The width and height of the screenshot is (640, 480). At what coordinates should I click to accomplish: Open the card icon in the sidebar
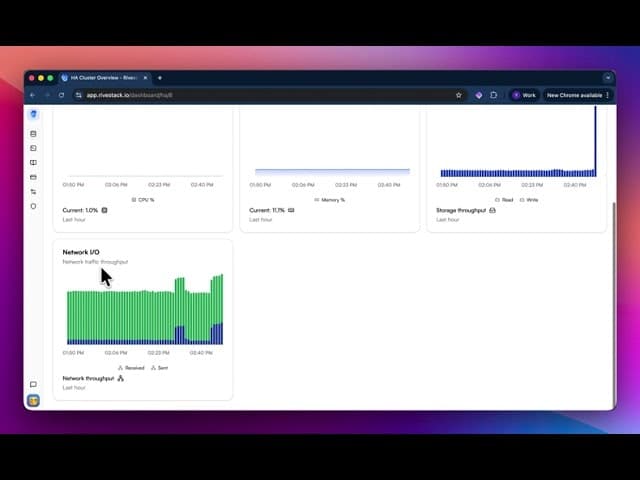(33, 177)
